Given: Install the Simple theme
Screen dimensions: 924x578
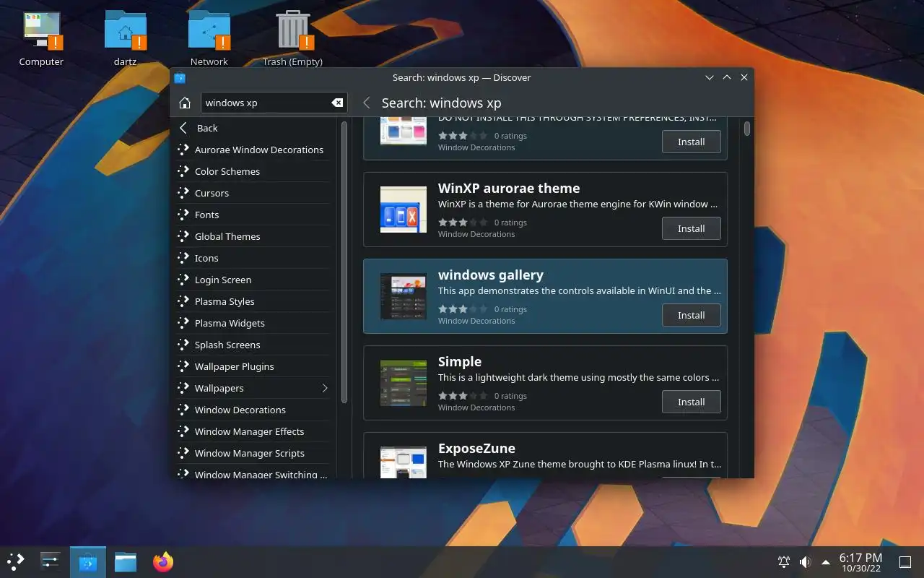Looking at the screenshot, I should tap(691, 402).
